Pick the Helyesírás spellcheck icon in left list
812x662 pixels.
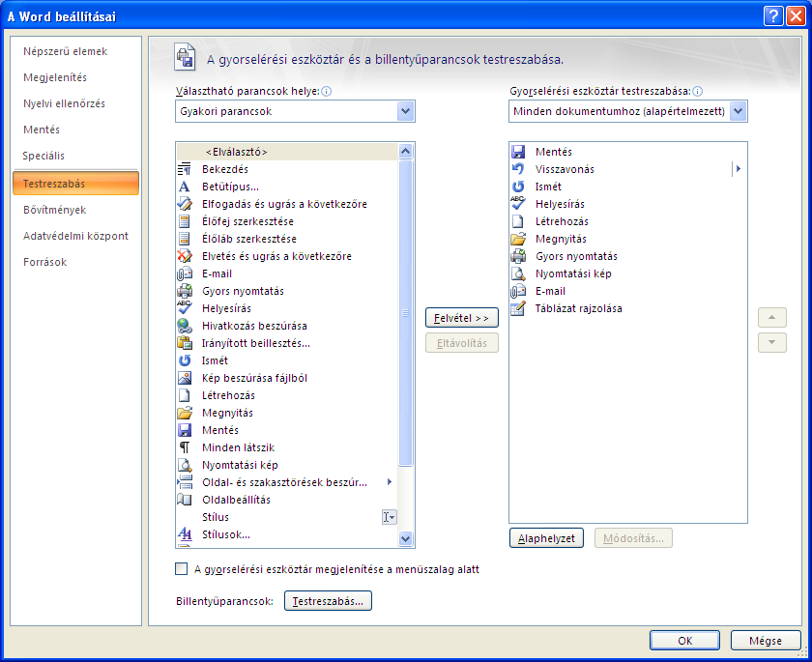(185, 308)
